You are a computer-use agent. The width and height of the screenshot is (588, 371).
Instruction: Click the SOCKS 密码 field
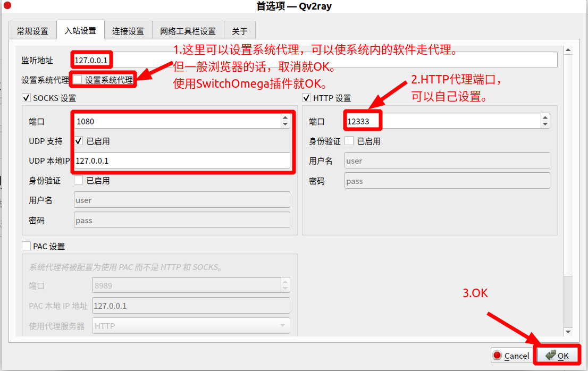(182, 220)
